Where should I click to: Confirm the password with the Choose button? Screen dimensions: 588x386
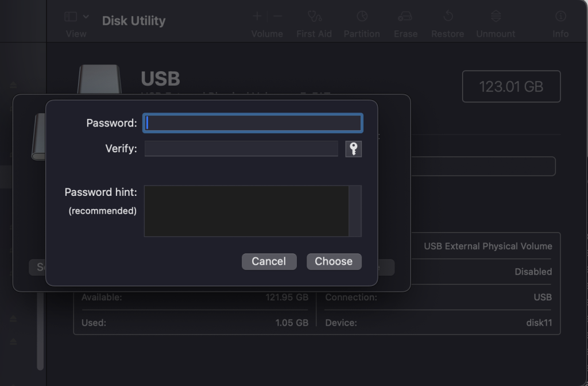[x=334, y=261]
